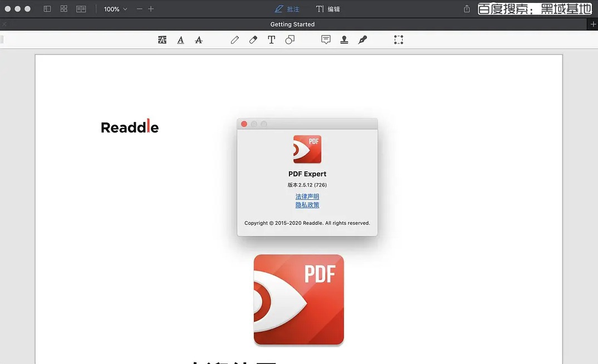Switch to the 编辑 edit mode

click(x=328, y=9)
